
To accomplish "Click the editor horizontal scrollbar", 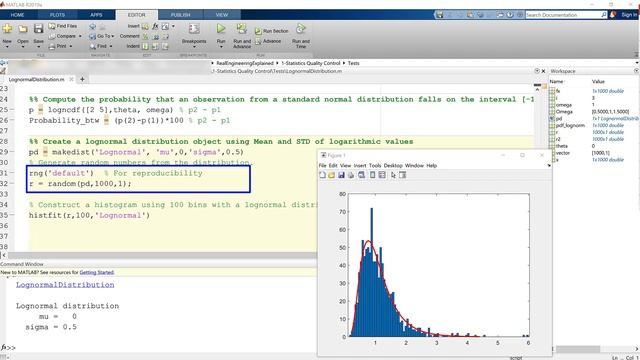I will pyautogui.click(x=161, y=256).
